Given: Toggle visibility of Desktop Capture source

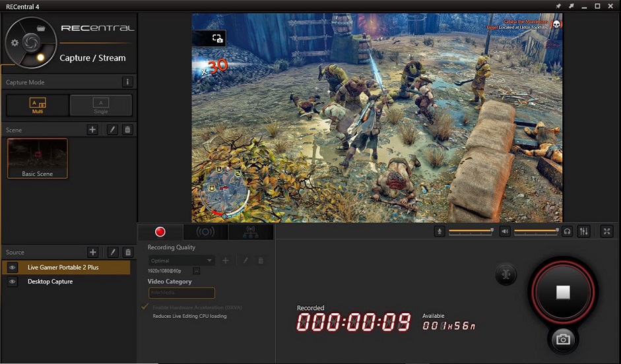Looking at the screenshot, I should 13,282.
